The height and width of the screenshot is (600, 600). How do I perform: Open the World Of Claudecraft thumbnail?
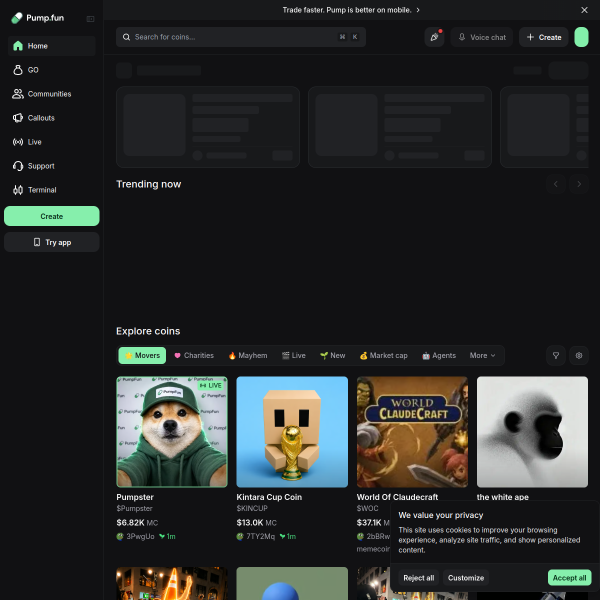pyautogui.click(x=412, y=432)
